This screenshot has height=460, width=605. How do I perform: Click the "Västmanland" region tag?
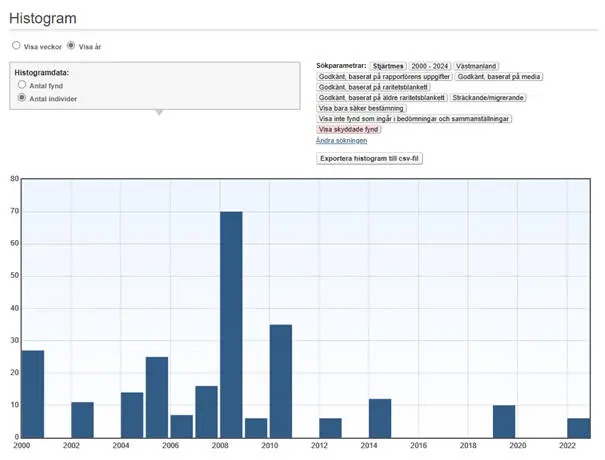pyautogui.click(x=476, y=66)
